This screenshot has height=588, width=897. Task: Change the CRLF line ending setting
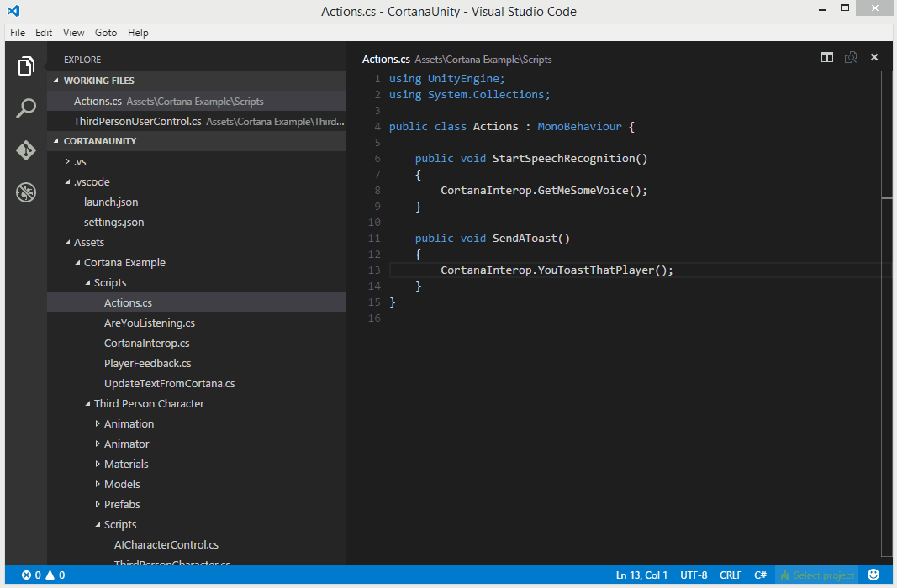point(731,575)
